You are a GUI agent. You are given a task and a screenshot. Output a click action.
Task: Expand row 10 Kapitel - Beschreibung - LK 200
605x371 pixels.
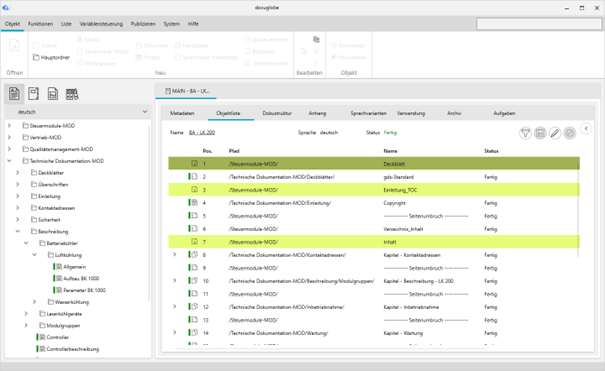point(175,281)
